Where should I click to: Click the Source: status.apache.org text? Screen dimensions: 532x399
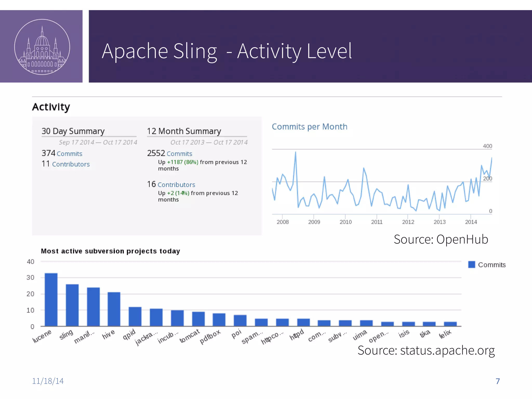(x=426, y=350)
